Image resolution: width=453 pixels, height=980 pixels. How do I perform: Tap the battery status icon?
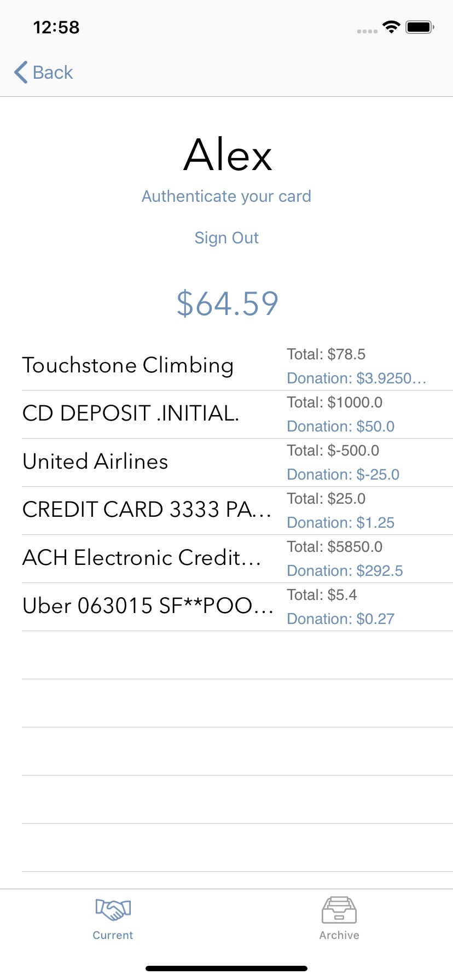pyautogui.click(x=420, y=27)
